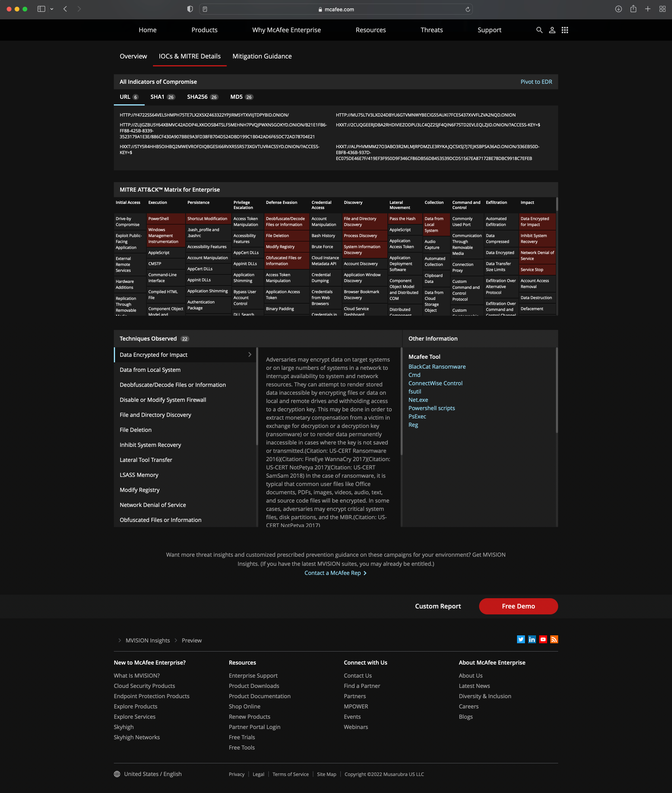
Task: Click the globe language icon
Action: [x=117, y=774]
